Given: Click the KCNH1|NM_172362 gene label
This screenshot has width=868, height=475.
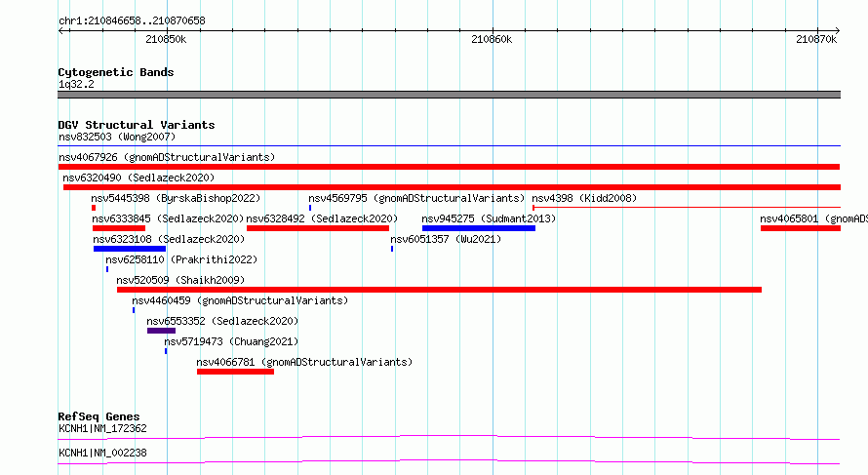Looking at the screenshot, I should pos(102,428).
